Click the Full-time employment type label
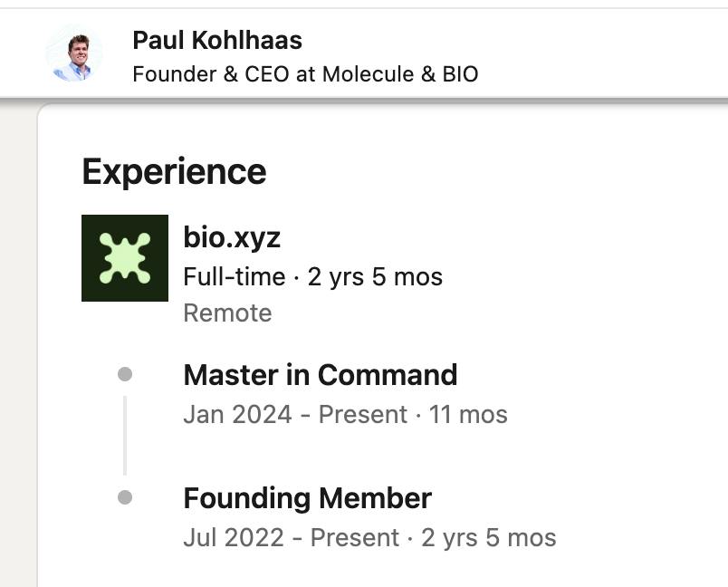728x587 pixels. coord(234,277)
